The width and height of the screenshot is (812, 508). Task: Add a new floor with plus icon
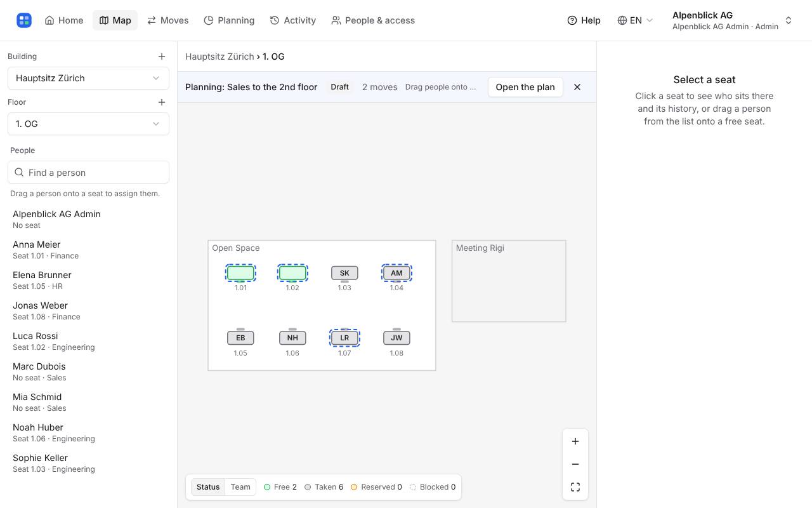click(x=162, y=102)
